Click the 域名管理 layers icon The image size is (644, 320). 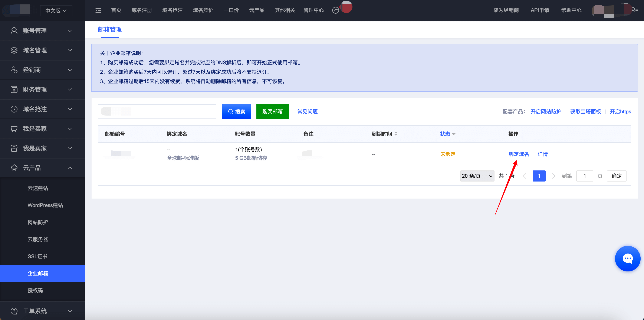(x=14, y=50)
